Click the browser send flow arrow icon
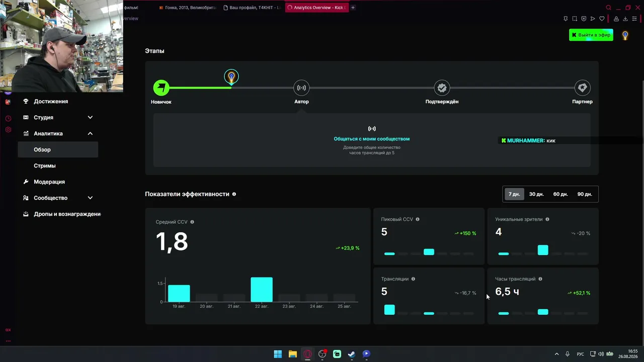 (593, 19)
